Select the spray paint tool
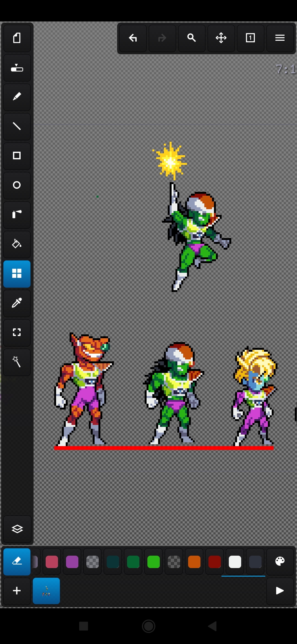The height and width of the screenshot is (644, 297). [17, 215]
